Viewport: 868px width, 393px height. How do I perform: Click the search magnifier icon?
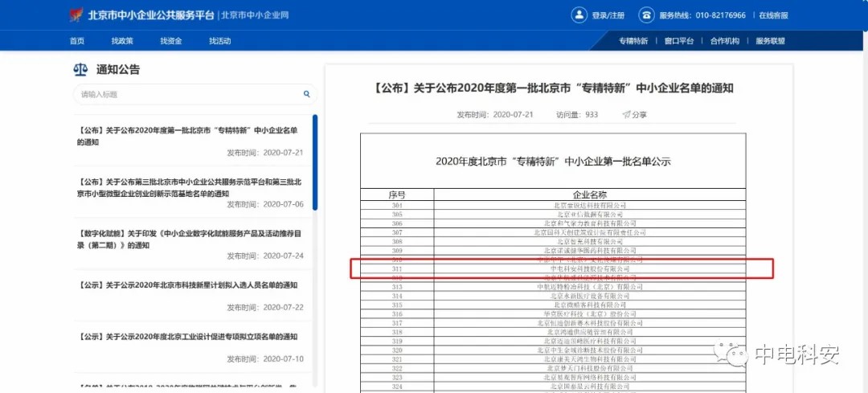coord(306,94)
